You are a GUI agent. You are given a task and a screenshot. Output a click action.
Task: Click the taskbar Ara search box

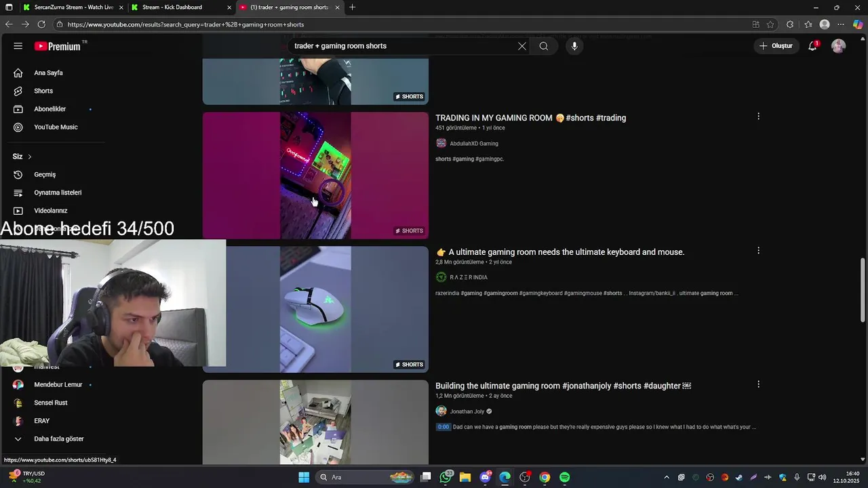click(x=366, y=477)
